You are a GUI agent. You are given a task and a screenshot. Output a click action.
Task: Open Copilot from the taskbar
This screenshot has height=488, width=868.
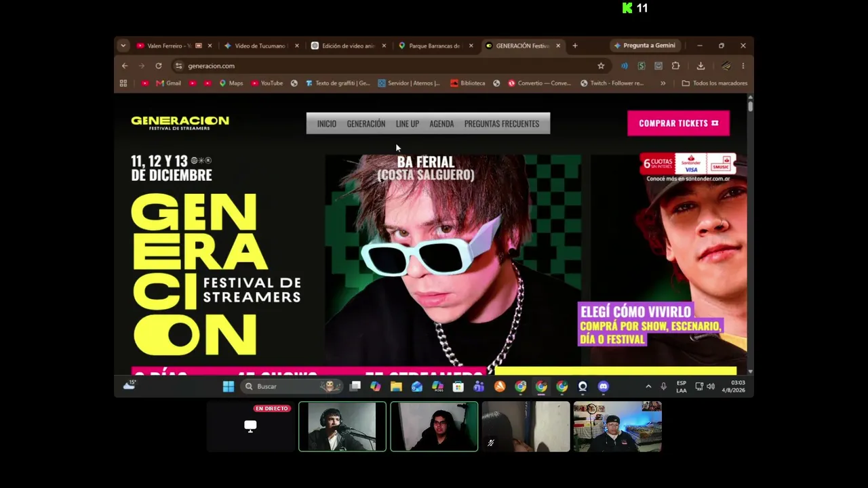tap(376, 386)
